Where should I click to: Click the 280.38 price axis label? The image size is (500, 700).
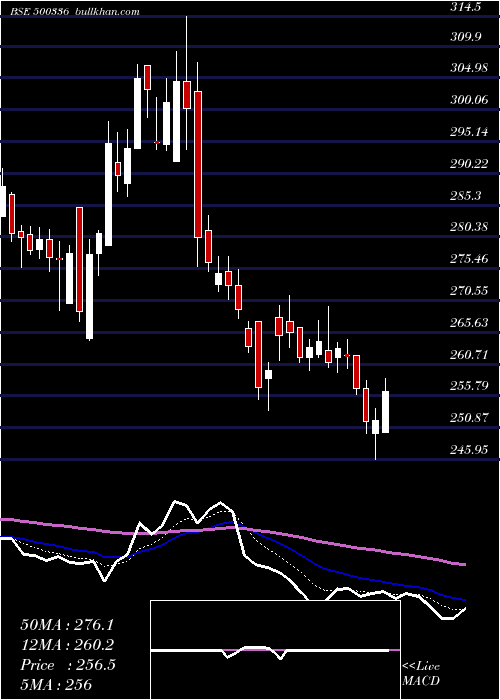(469, 227)
